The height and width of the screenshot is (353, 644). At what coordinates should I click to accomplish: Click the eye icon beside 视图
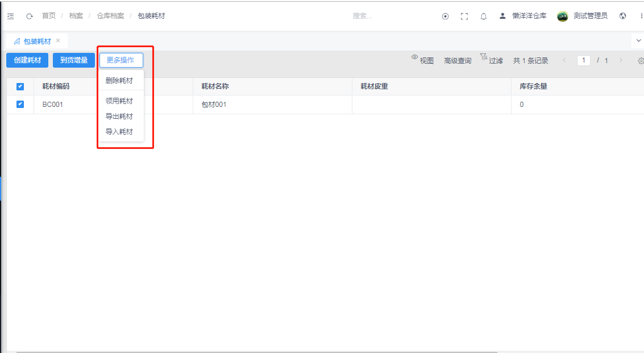point(415,57)
